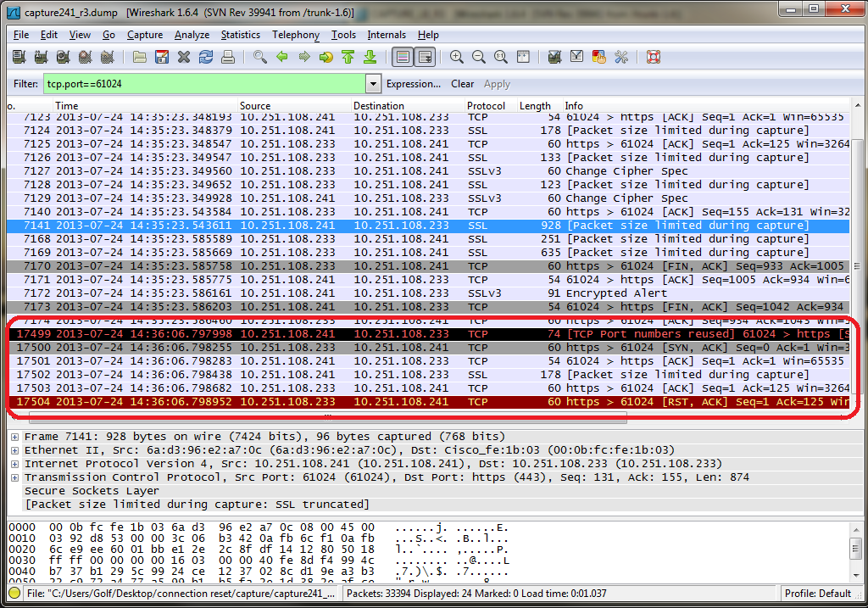Go back in packet history arrow
Screen dimensions: 868x608
pyautogui.click(x=281, y=57)
